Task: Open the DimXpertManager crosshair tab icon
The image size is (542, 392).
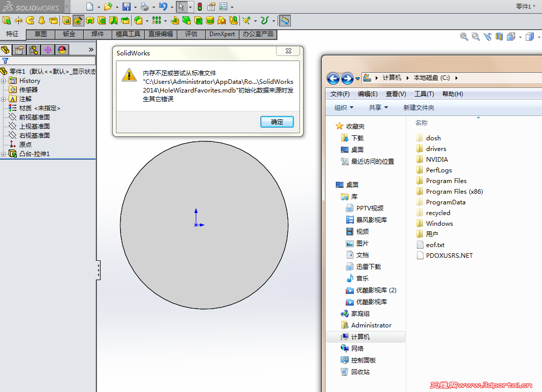Action: 48,50
